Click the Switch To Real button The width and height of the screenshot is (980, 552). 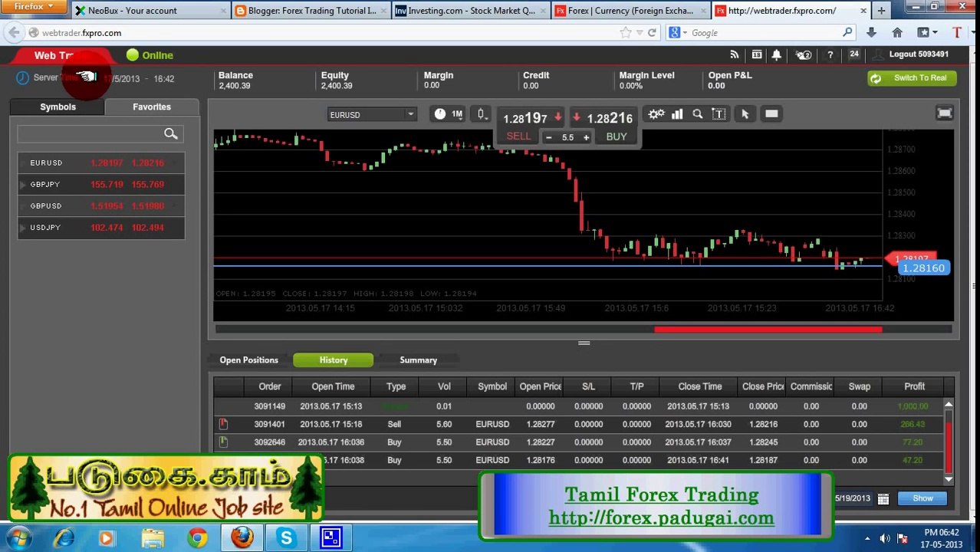913,78
